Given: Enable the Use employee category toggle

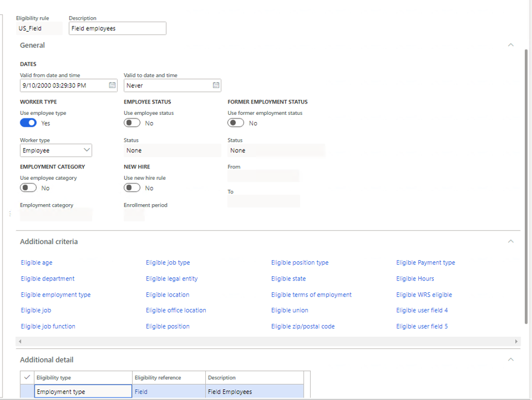Looking at the screenshot, I should pyautogui.click(x=28, y=187).
